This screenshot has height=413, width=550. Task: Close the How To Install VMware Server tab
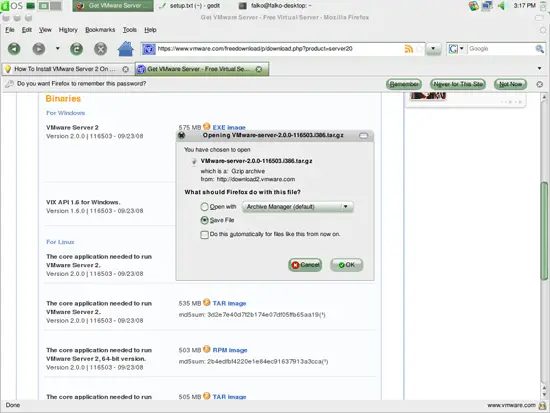(126, 69)
